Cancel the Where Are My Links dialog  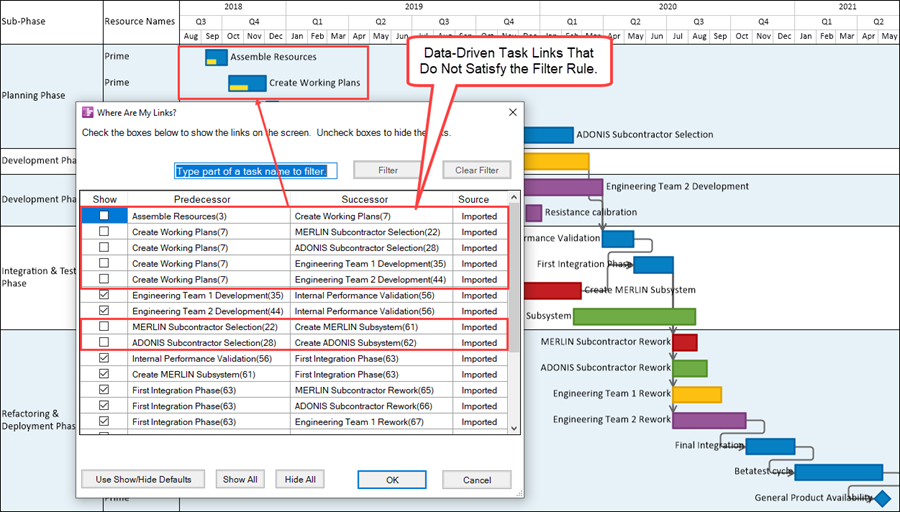(x=476, y=480)
